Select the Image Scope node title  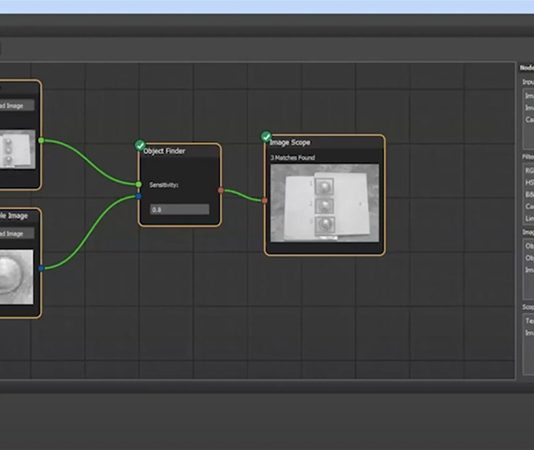[290, 142]
